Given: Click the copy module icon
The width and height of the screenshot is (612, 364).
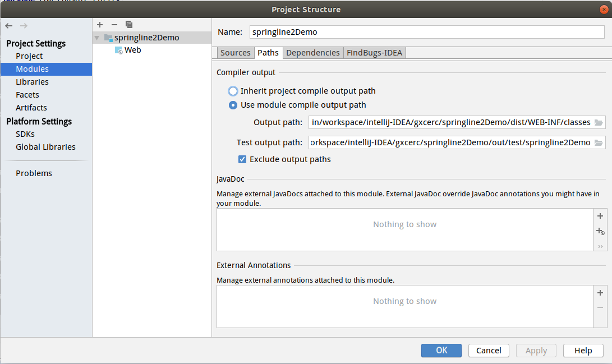Looking at the screenshot, I should 129,25.
